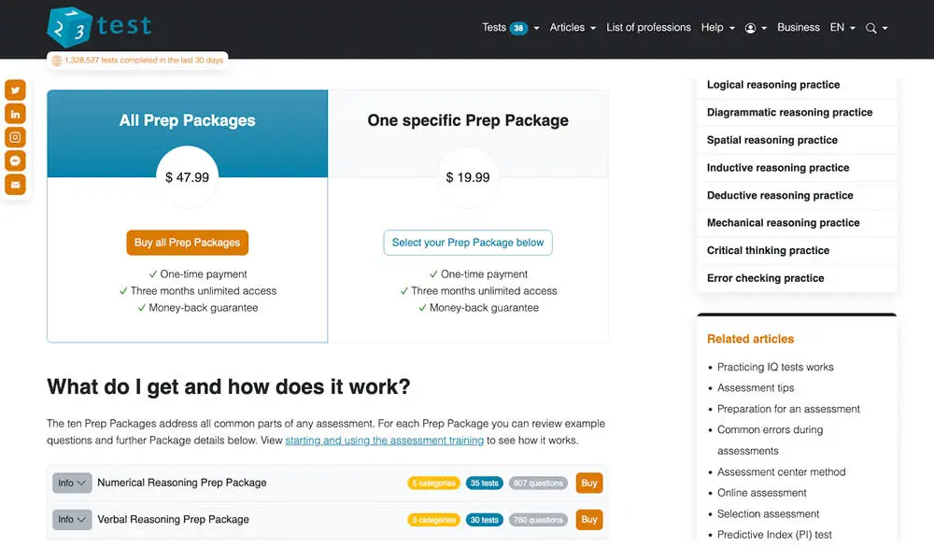The image size is (934, 560).
Task: Open the 123test Twitter profile icon
Action: point(15,90)
